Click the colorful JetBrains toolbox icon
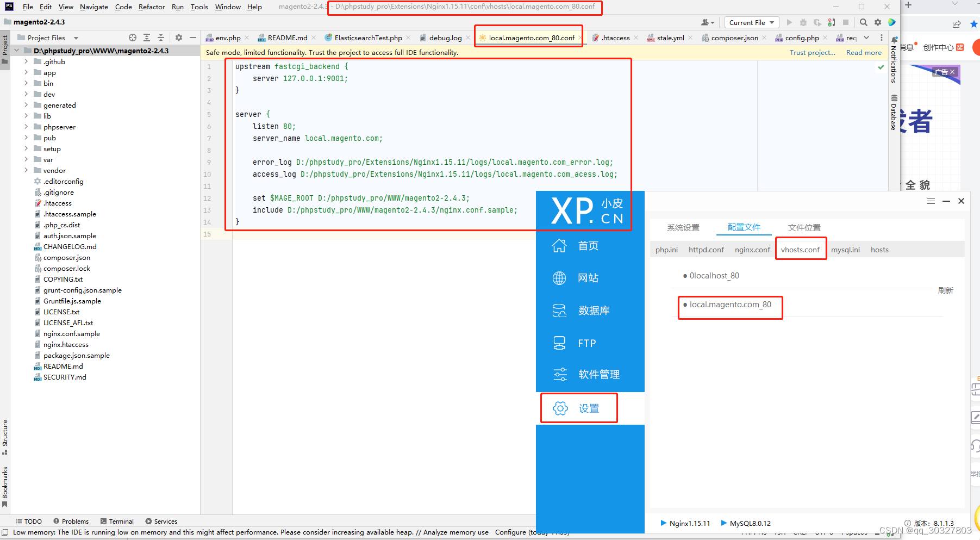This screenshot has height=540, width=980. pos(892,22)
